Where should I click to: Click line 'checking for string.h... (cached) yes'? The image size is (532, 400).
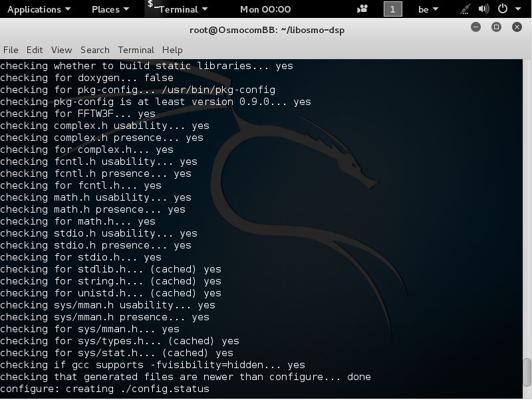[110, 281]
